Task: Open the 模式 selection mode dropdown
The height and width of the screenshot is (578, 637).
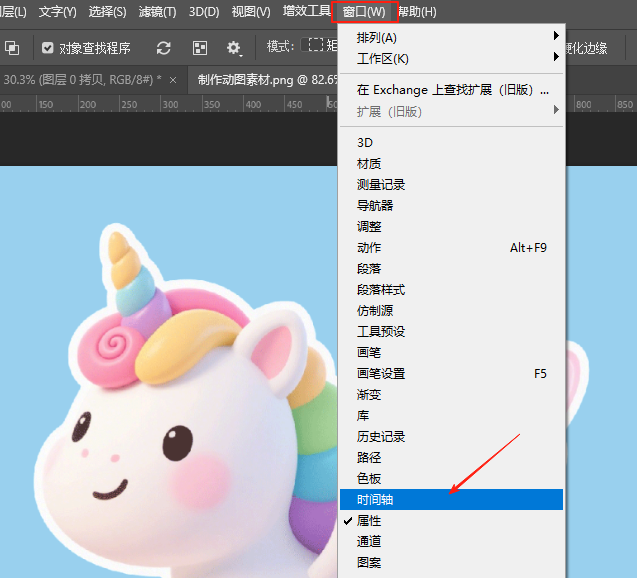Action: click(x=319, y=45)
